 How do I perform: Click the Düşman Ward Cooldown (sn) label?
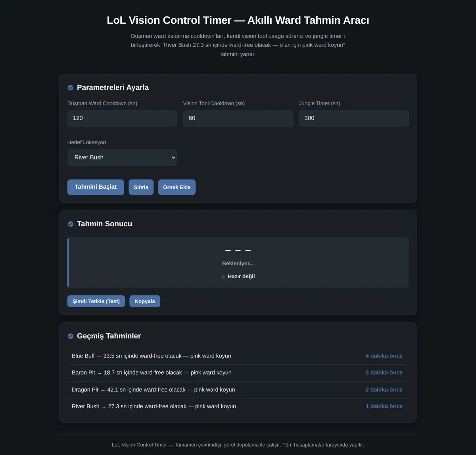[x=102, y=103]
